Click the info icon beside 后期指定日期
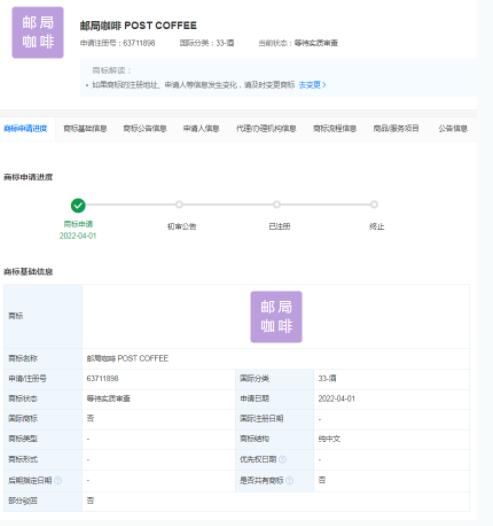The height and width of the screenshot is (526, 493). [58, 480]
